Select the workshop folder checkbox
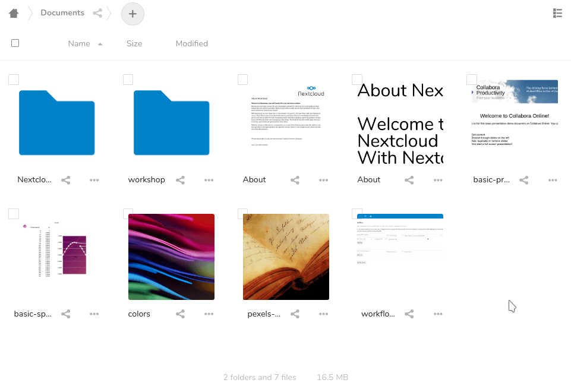This screenshot has width=571, height=392. point(128,80)
